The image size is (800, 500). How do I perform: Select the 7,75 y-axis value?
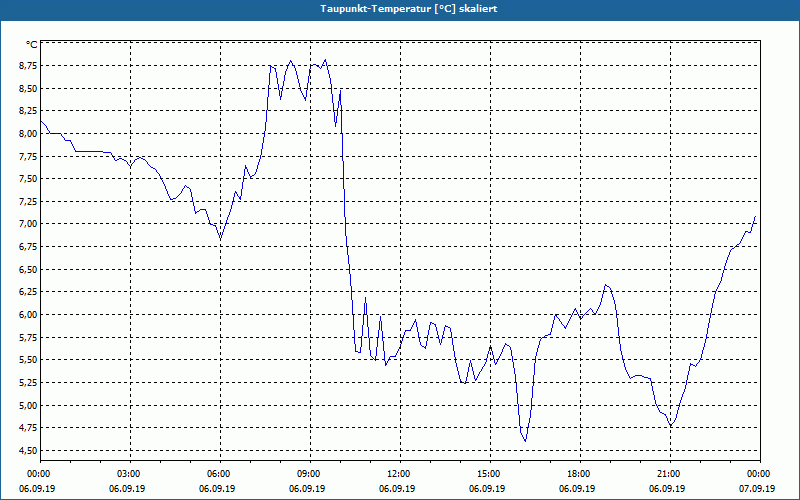(28, 156)
